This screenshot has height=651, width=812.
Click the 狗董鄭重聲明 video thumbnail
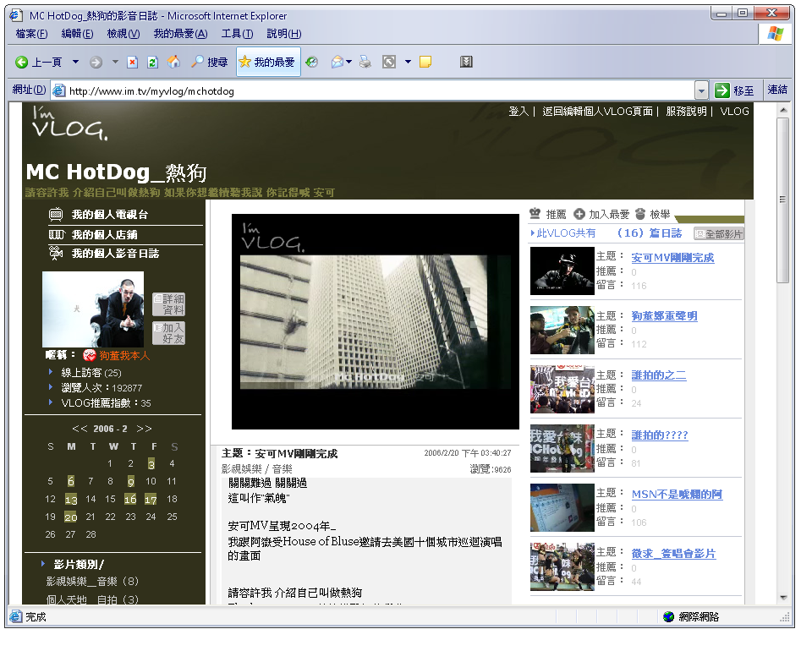[x=562, y=330]
